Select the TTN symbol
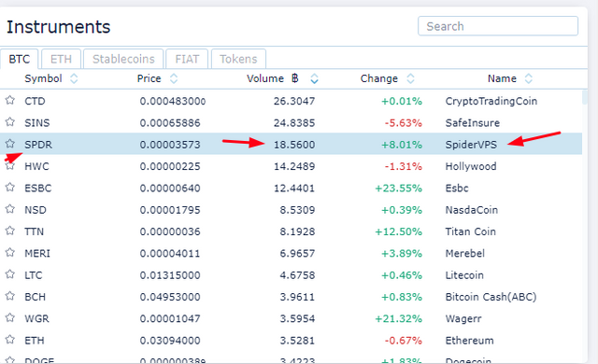 (34, 231)
